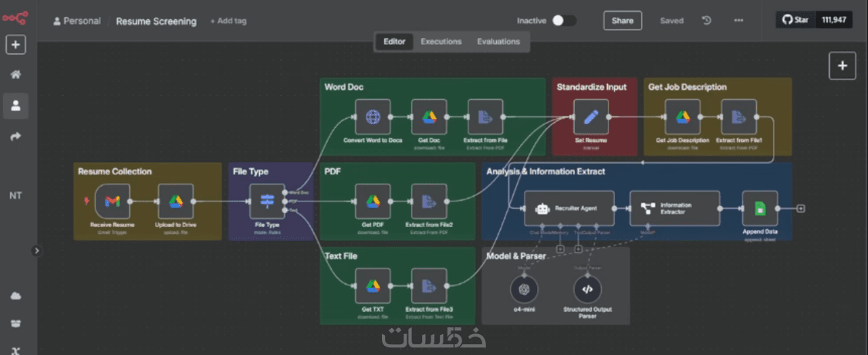
Task: Switch to the Editor tab
Action: [x=395, y=42]
